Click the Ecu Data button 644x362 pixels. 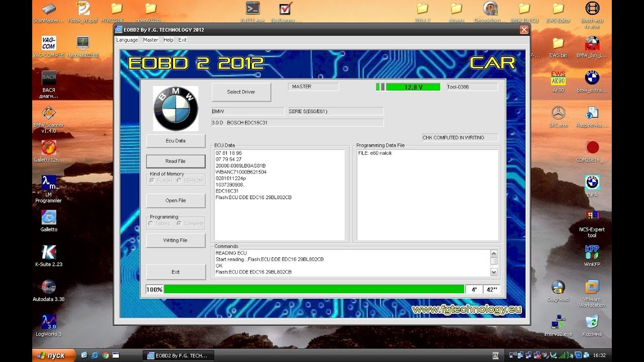[176, 141]
